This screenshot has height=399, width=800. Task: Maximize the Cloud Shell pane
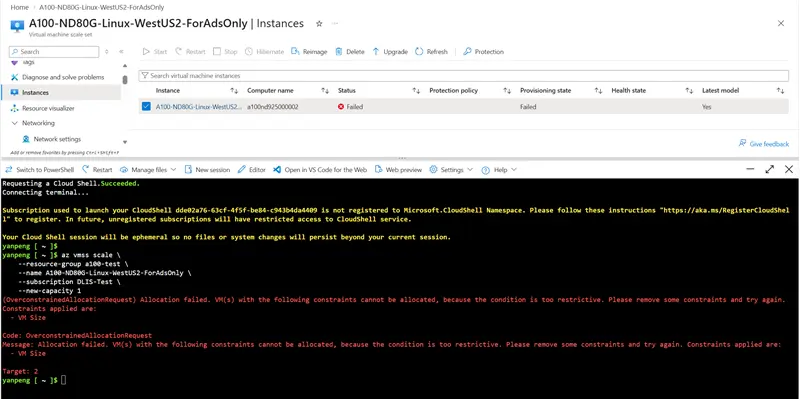pyautogui.click(x=769, y=169)
